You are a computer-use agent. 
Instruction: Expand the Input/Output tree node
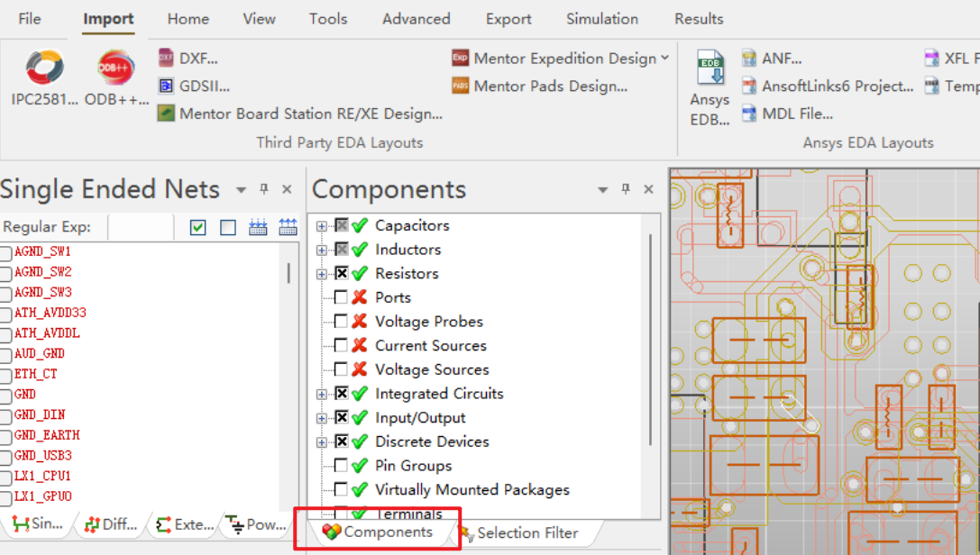pyautogui.click(x=321, y=418)
